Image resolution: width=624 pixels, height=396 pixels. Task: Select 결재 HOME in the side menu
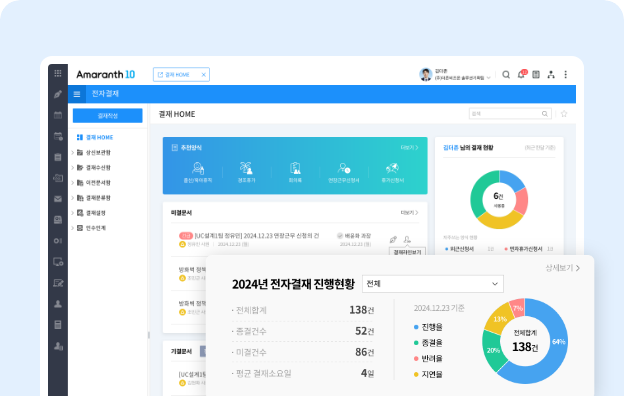95,137
